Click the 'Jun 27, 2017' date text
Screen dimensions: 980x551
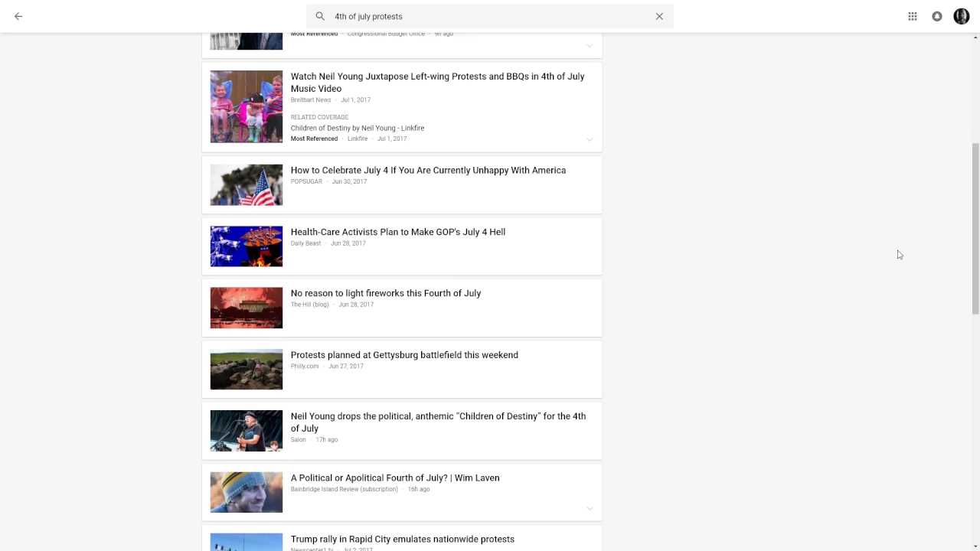pos(346,367)
